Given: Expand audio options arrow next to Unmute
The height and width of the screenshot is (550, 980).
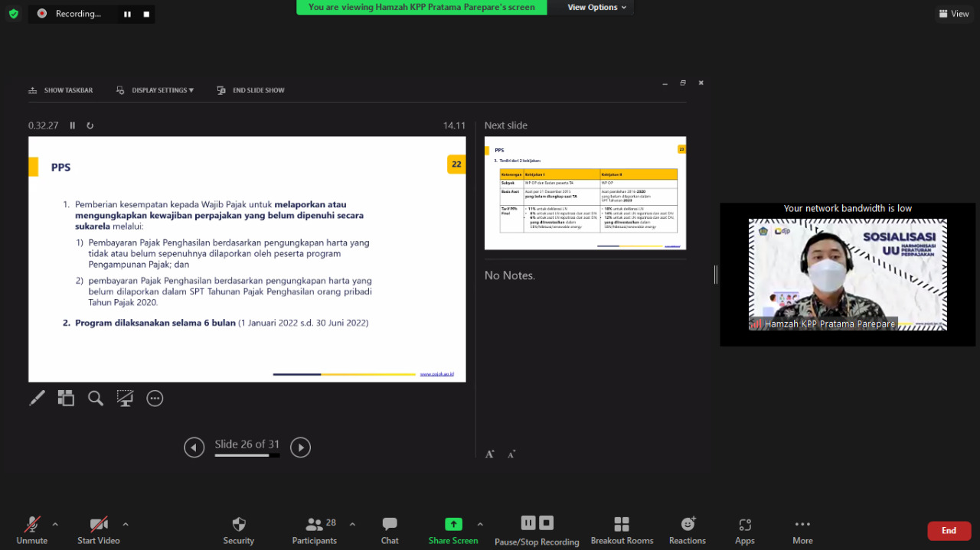Looking at the screenshot, I should click(x=55, y=524).
